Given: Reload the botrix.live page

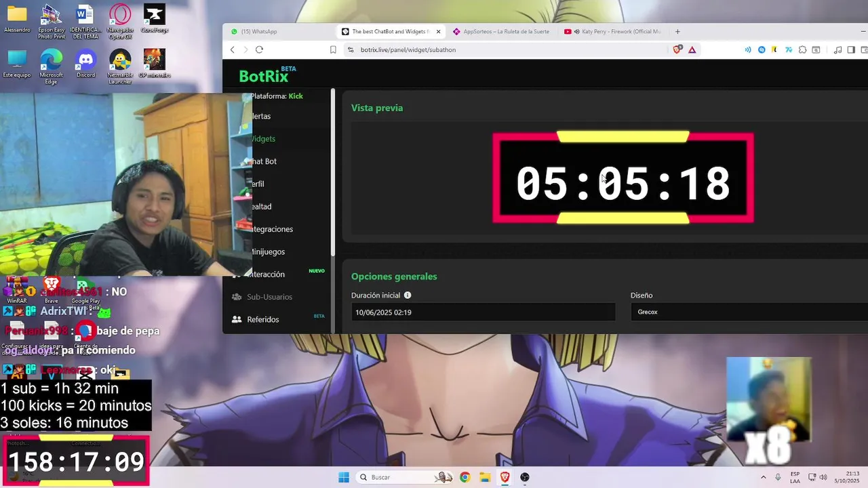Looking at the screenshot, I should click(x=259, y=49).
